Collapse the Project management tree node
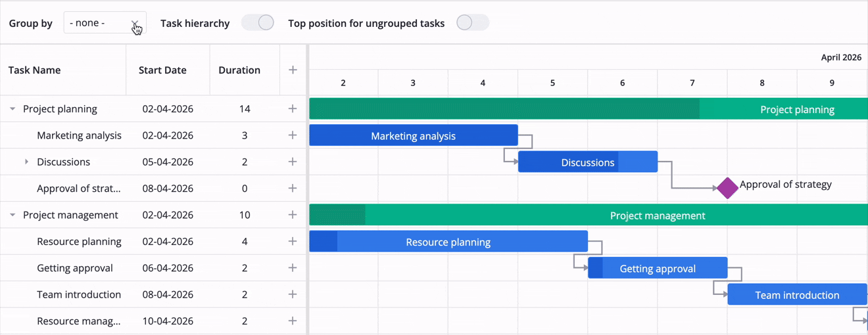The width and height of the screenshot is (868, 335). click(12, 215)
